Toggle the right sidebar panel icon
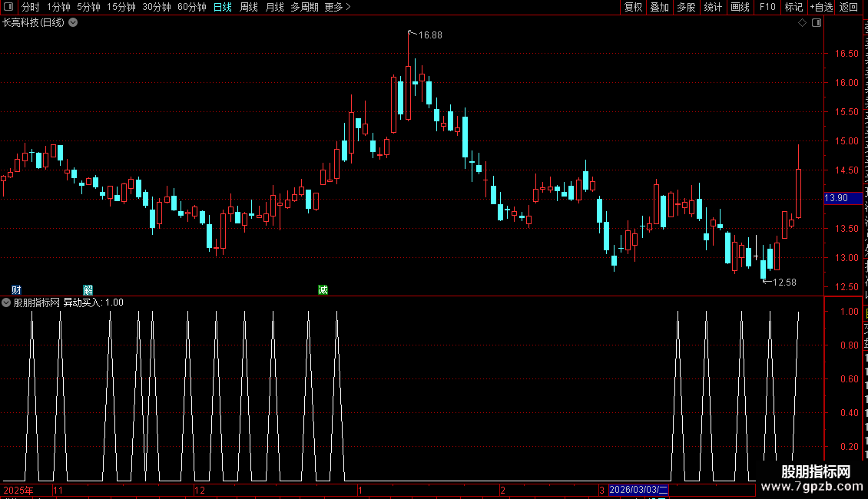 817,23
